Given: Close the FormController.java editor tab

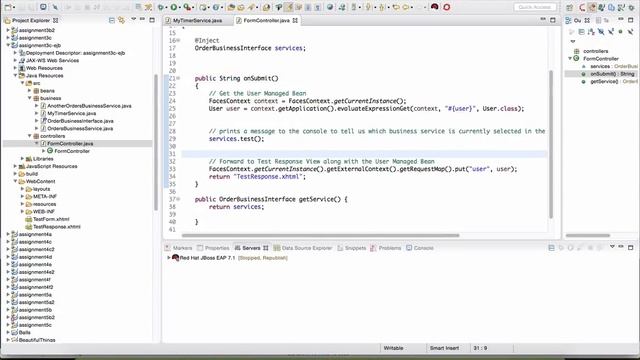Looking at the screenshot, I should 295,20.
